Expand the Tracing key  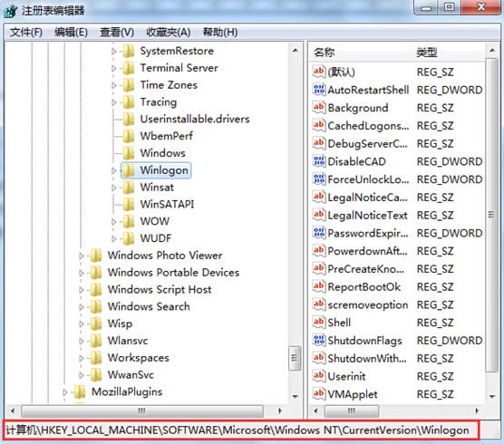[114, 102]
